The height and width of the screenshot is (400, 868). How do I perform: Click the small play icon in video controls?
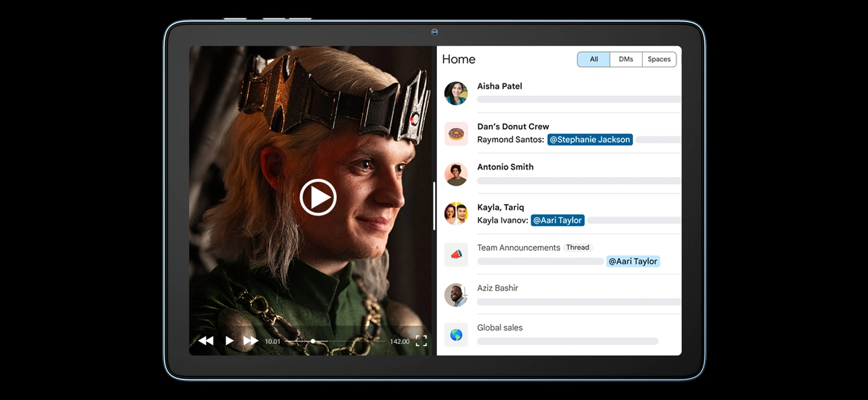pyautogui.click(x=229, y=341)
